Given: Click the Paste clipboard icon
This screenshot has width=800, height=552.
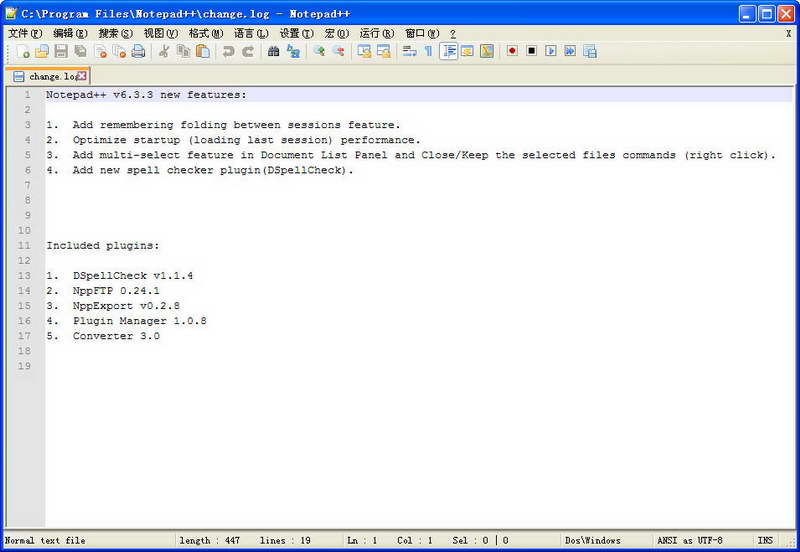Looking at the screenshot, I should (203, 52).
